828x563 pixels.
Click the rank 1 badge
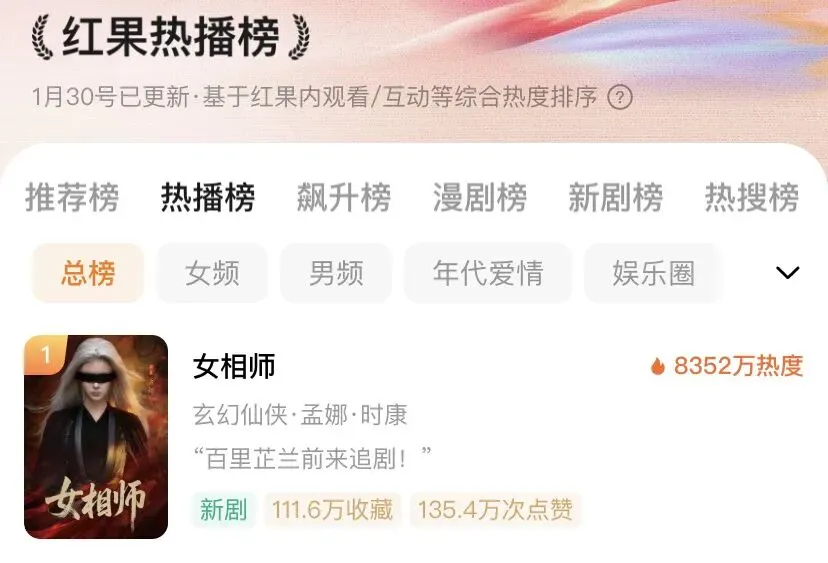[x=46, y=354]
